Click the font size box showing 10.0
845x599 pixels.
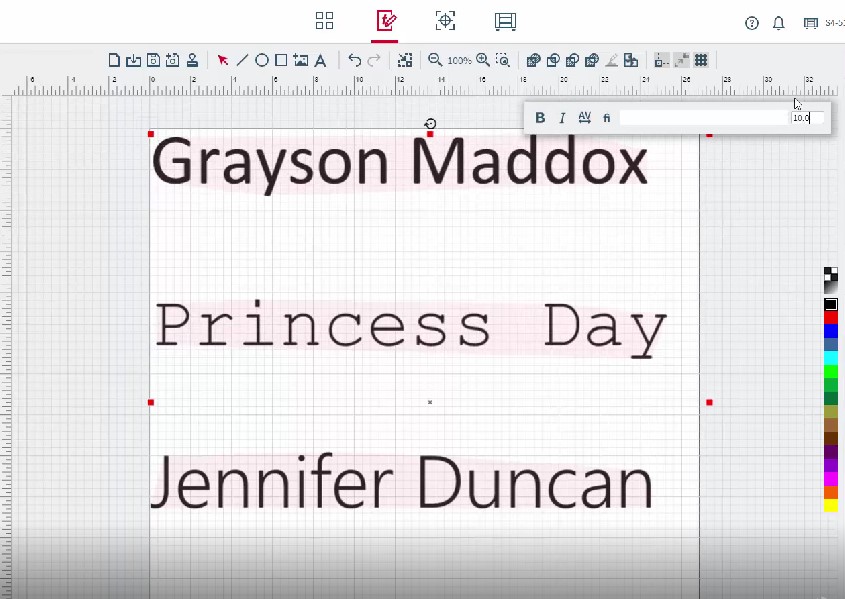click(x=807, y=118)
